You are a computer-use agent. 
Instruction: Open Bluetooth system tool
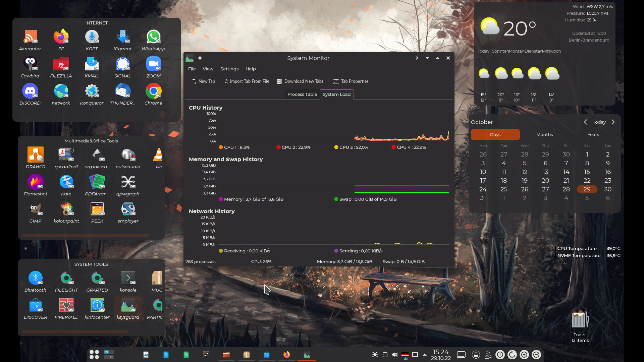[36, 282]
